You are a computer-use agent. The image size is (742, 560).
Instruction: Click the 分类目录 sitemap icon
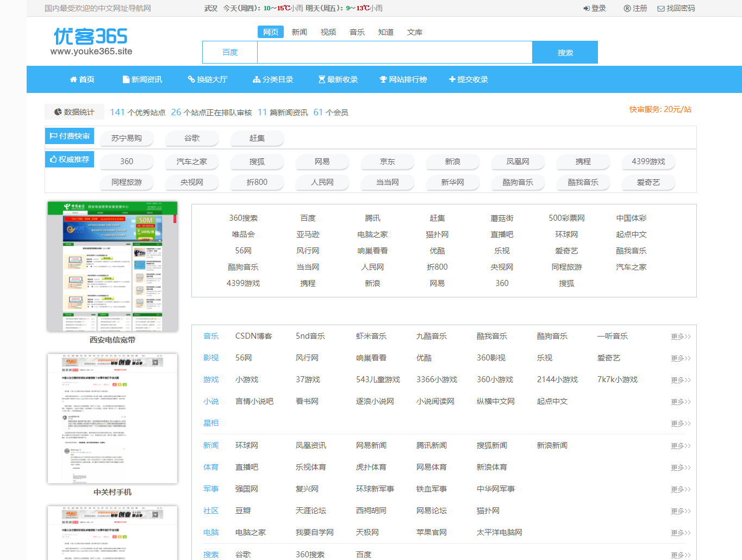[257, 79]
